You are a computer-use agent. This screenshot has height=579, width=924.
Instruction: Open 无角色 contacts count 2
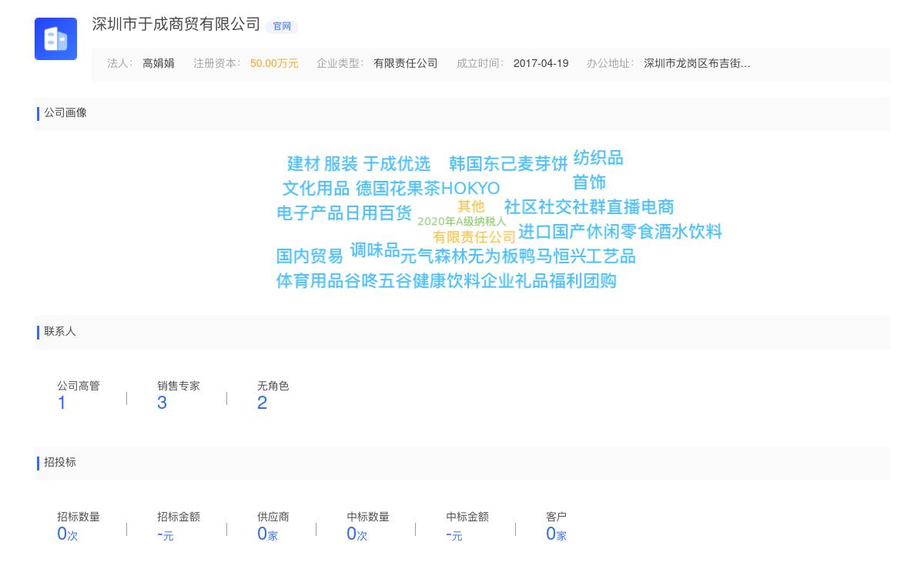pyautogui.click(x=262, y=403)
